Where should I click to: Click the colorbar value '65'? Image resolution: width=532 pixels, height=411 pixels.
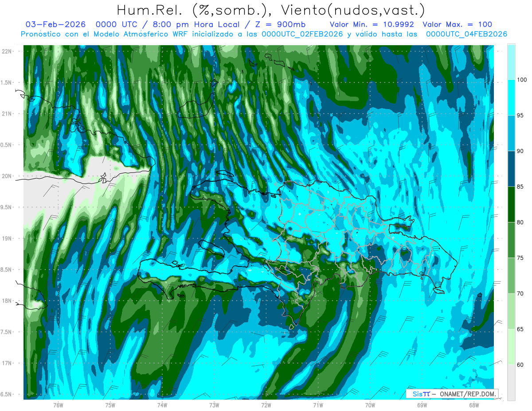520,329
